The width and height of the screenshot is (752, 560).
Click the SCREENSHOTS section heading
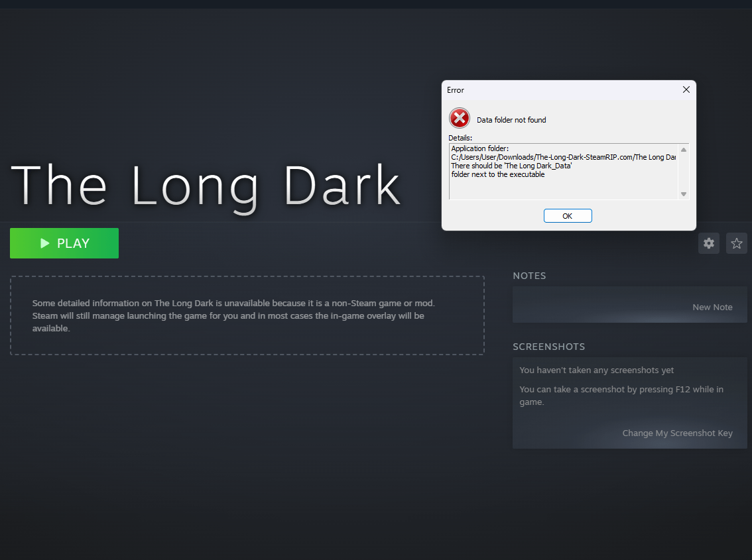tap(548, 347)
